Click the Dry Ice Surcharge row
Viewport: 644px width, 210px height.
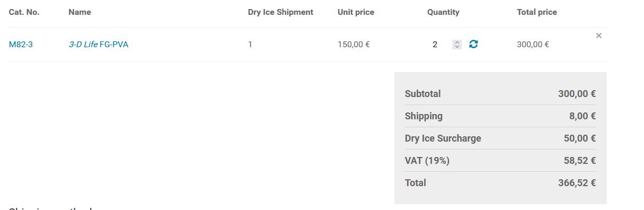point(500,138)
